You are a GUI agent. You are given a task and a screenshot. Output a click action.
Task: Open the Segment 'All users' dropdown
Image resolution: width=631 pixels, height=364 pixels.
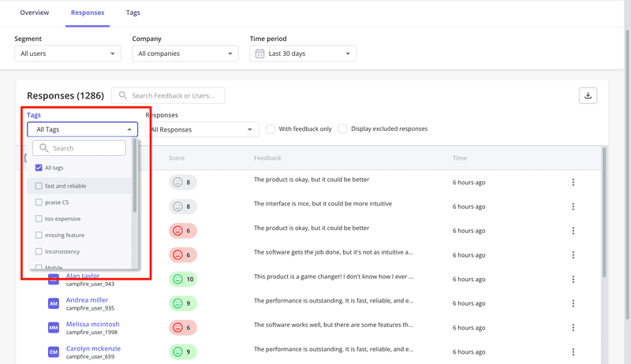click(x=68, y=54)
